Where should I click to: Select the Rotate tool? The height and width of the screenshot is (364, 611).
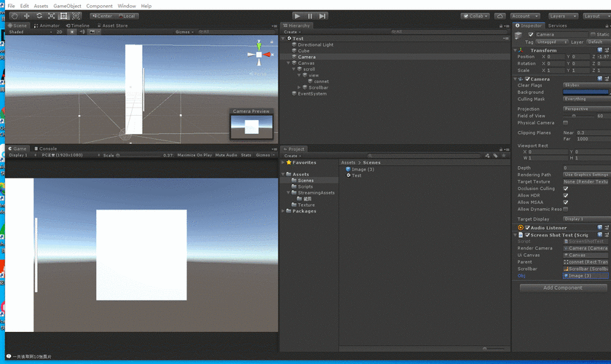39,15
